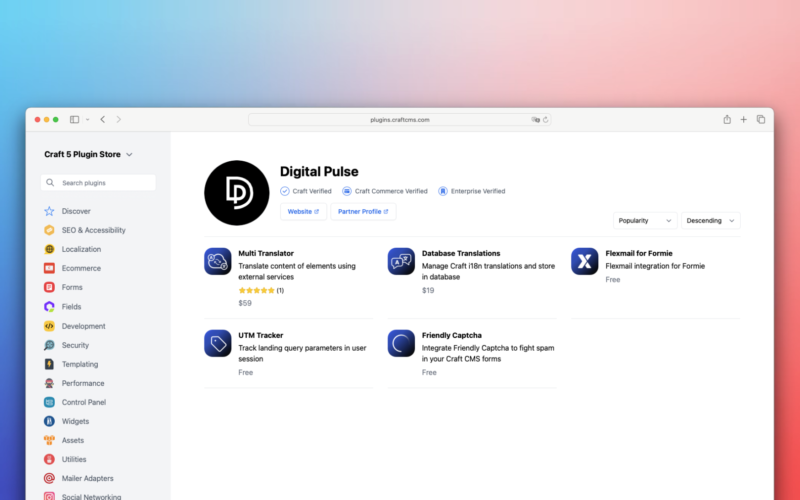Click the Safari forward arrow
Image resolution: width=800 pixels, height=500 pixels.
coord(119,119)
